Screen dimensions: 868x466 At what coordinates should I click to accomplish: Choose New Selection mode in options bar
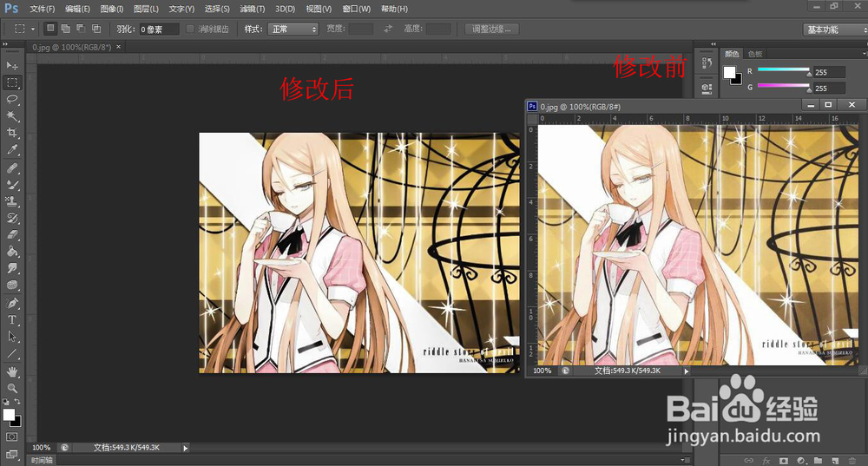(x=50, y=29)
